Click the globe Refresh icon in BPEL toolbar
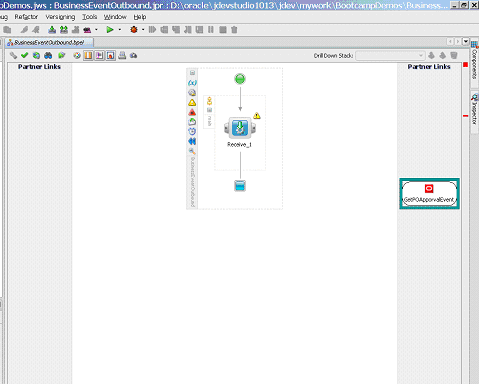 (x=36, y=55)
